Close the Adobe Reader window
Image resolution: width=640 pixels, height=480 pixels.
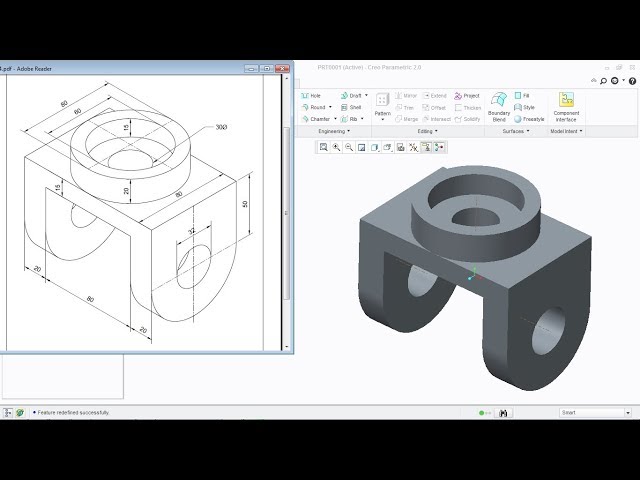(x=282, y=69)
